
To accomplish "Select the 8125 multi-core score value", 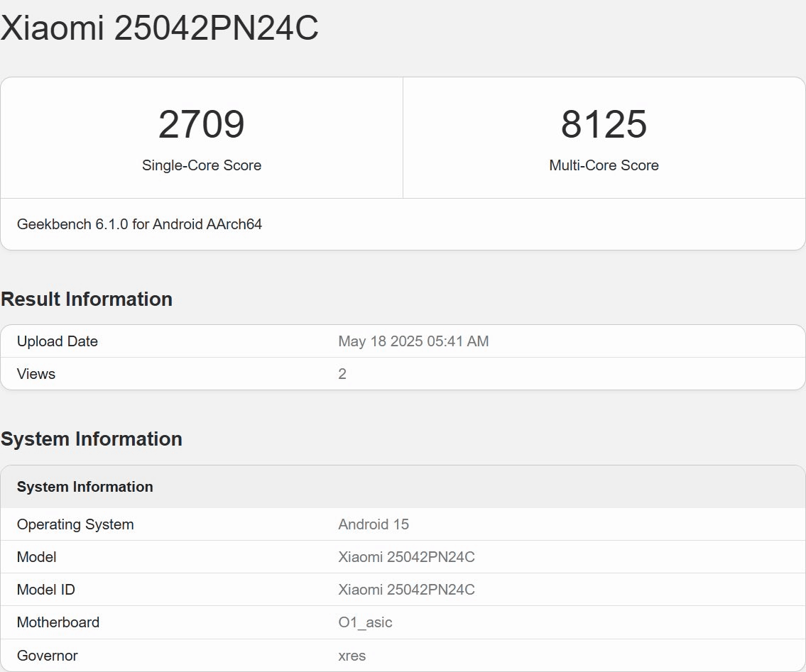I will click(604, 123).
